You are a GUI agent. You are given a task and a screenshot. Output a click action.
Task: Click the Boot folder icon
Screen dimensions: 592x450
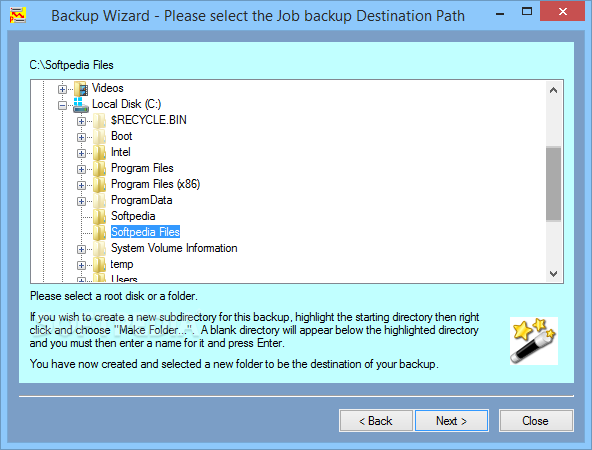pyautogui.click(x=100, y=137)
